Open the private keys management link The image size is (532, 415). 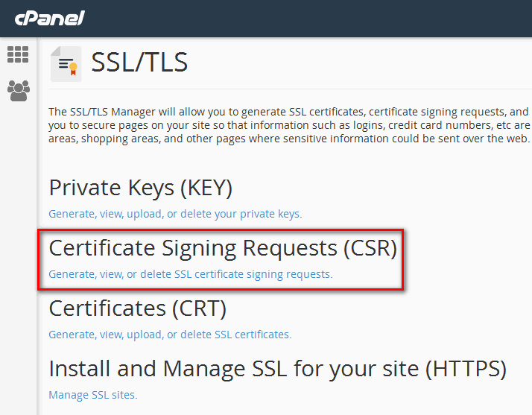pos(175,214)
